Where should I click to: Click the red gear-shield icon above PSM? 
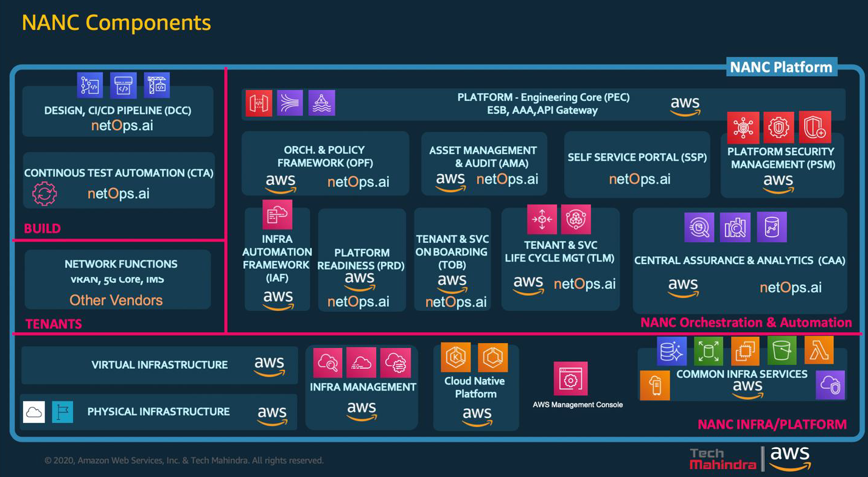[x=779, y=127]
